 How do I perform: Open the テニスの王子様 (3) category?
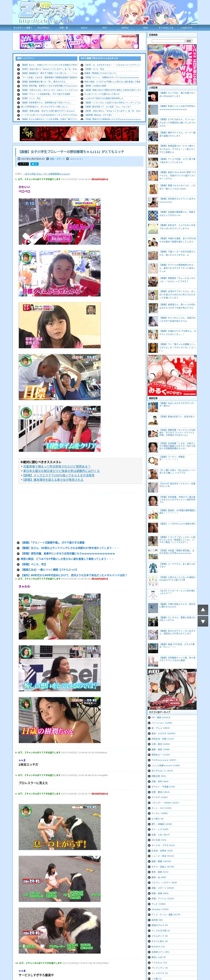161,931
